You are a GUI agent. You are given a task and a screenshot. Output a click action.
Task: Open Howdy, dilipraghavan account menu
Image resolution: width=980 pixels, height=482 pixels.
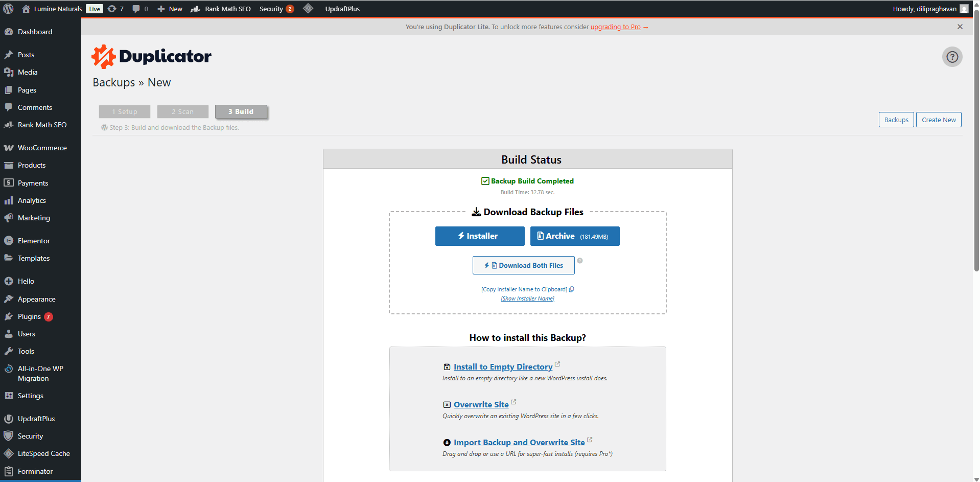930,9
